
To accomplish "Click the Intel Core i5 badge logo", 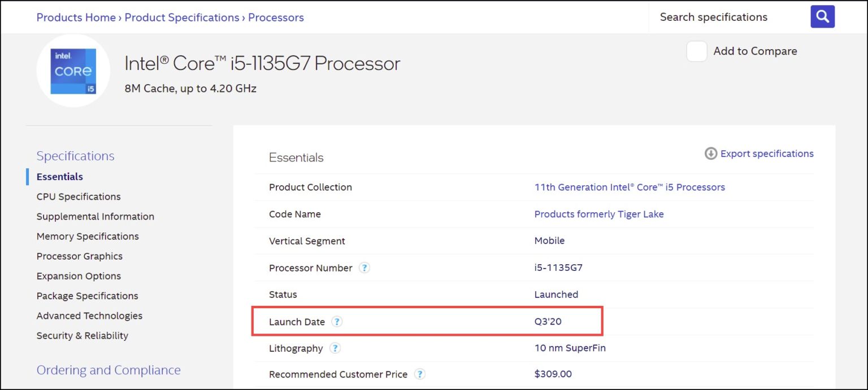I will pyautogui.click(x=73, y=71).
